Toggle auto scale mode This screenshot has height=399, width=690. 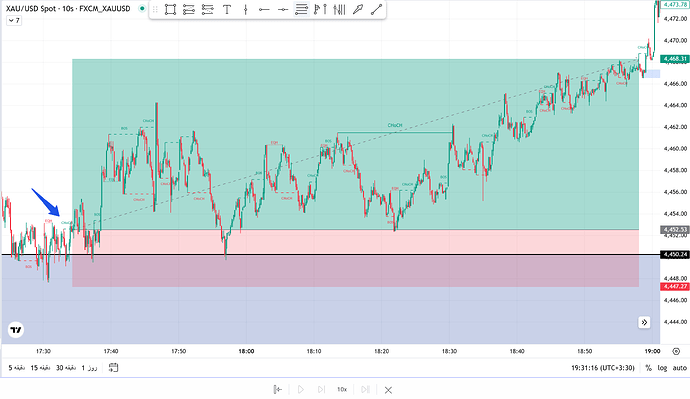click(x=679, y=368)
